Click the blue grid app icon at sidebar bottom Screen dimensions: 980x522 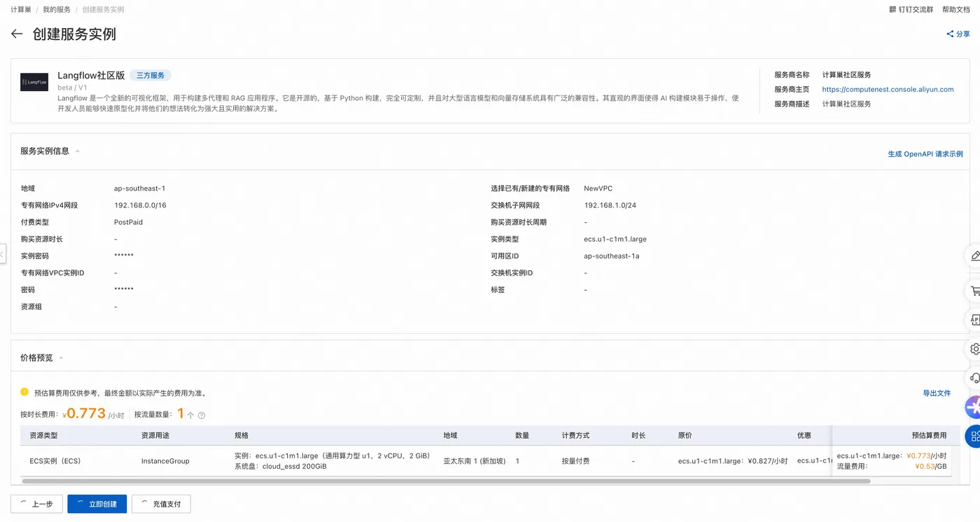[x=973, y=435]
